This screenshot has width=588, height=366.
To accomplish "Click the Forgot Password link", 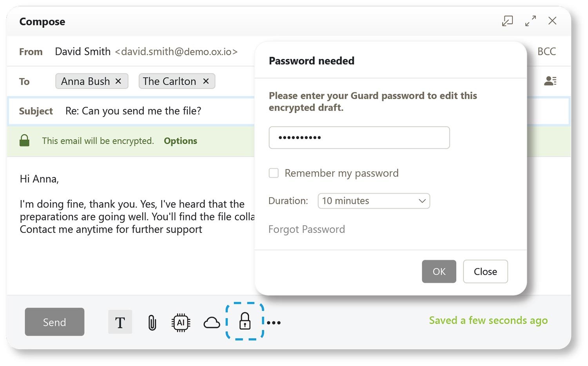I will coord(307,229).
